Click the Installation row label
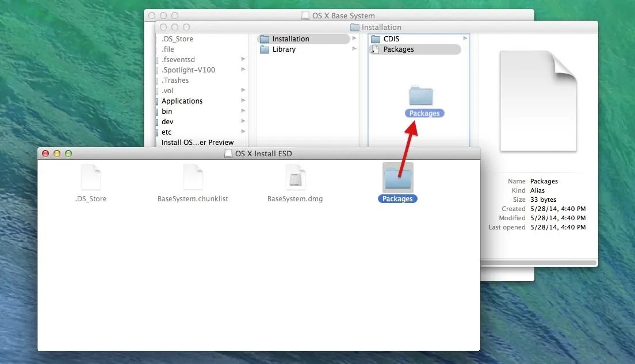Image resolution: width=635 pixels, height=364 pixels. tap(291, 39)
